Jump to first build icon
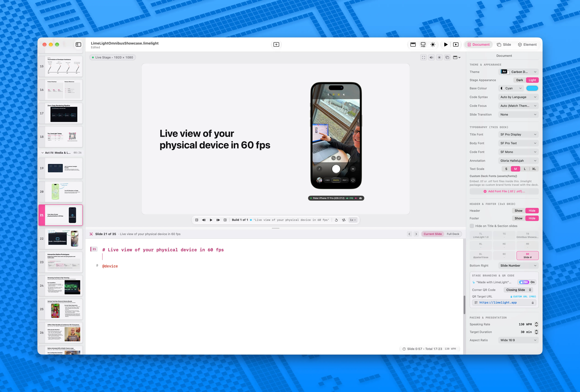The width and height of the screenshot is (580, 392). pyautogui.click(x=197, y=220)
